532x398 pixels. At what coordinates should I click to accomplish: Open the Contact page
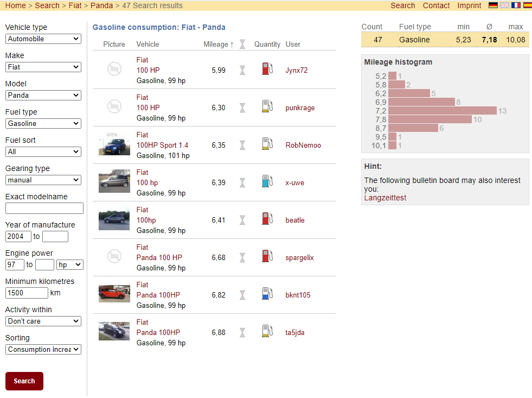[437, 5]
